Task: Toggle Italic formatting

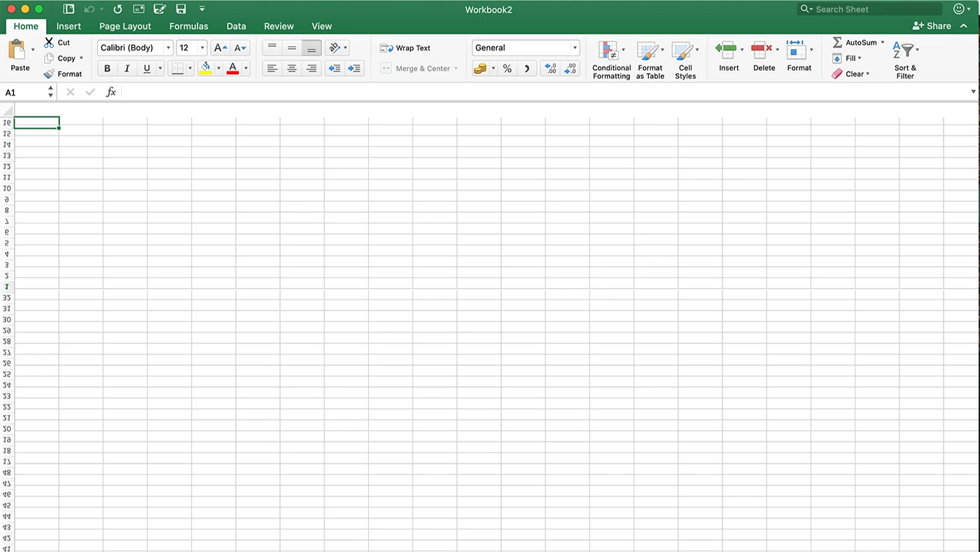Action: tap(127, 69)
